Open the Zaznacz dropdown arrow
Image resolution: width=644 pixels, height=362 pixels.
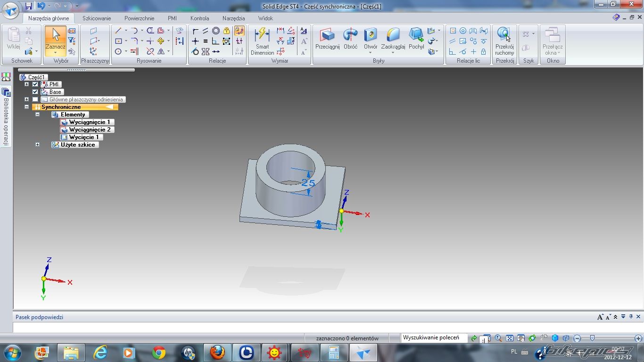[x=56, y=52]
